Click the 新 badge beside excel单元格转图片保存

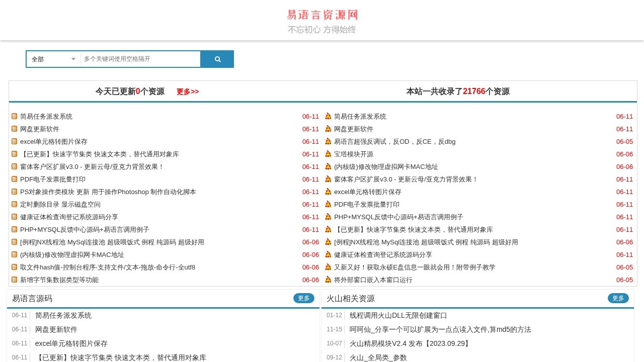point(14,141)
